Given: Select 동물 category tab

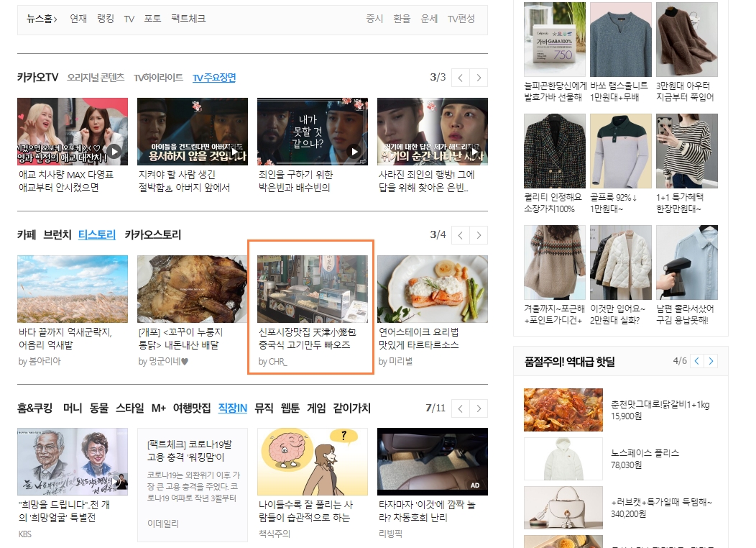Looking at the screenshot, I should tap(99, 408).
